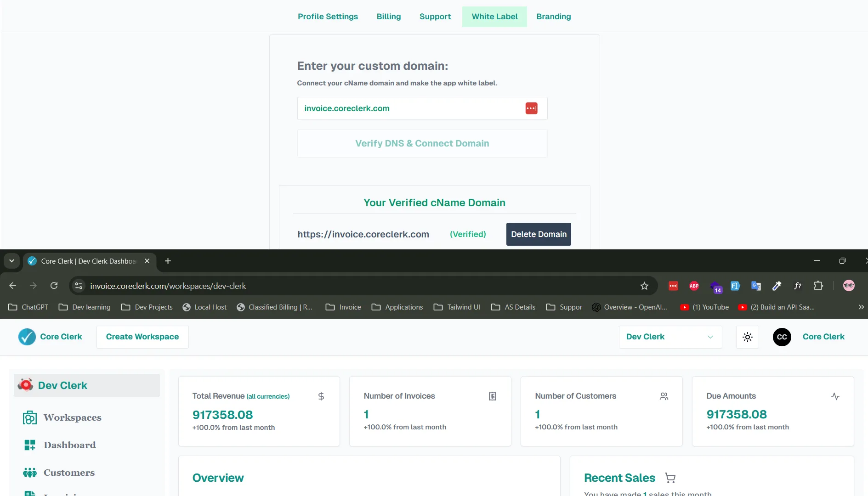Go to the Branding tab

(x=554, y=17)
